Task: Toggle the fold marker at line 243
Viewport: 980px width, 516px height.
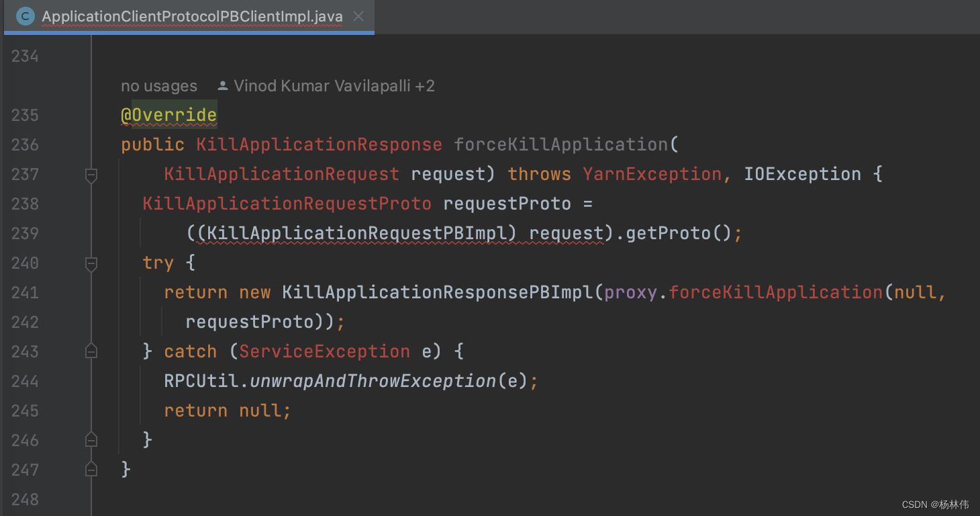Action: [x=91, y=351]
